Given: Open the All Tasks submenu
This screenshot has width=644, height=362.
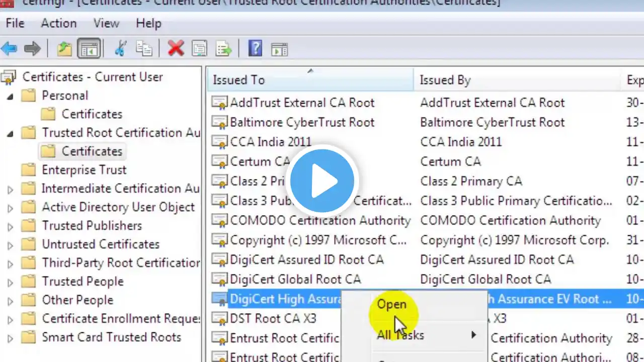Looking at the screenshot, I should point(427,335).
